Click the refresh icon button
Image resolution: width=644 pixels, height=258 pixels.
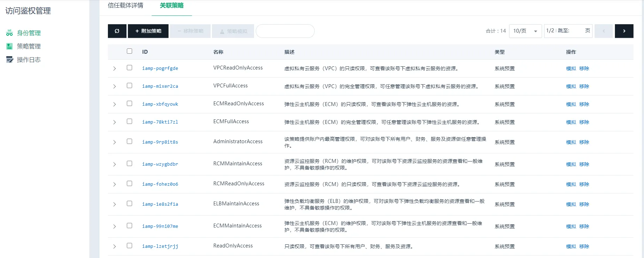point(117,31)
